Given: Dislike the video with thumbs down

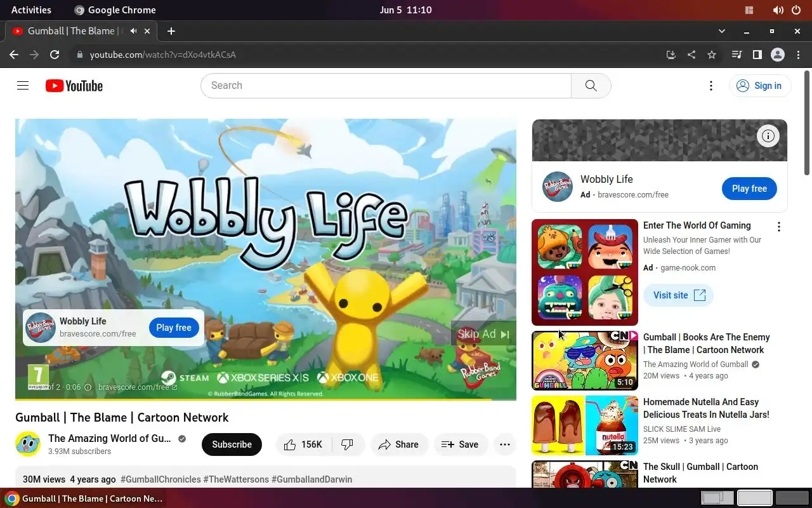Looking at the screenshot, I should 347,444.
